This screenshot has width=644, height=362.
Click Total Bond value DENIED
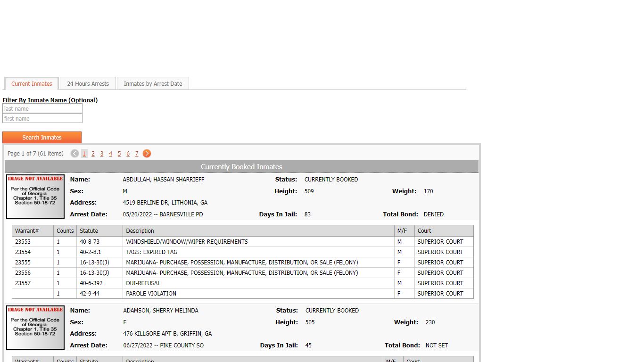coord(434,214)
